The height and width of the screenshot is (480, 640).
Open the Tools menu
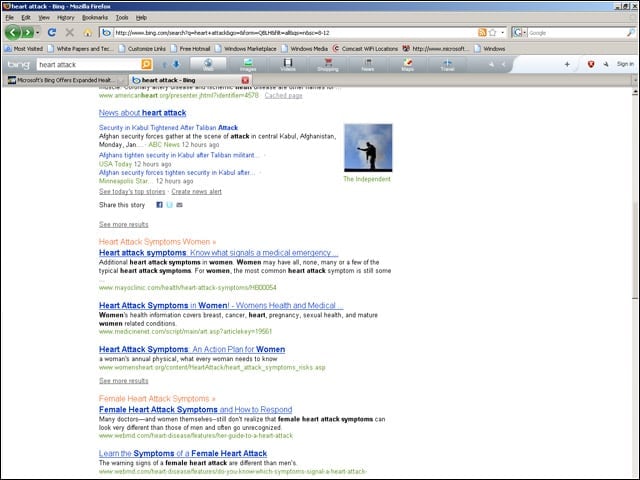(122, 18)
